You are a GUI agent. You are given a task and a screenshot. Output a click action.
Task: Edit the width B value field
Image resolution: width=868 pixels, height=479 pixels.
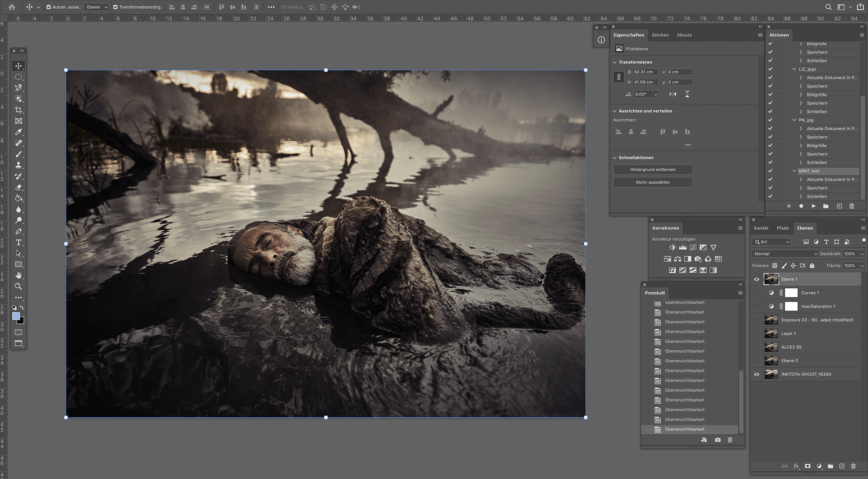click(645, 72)
